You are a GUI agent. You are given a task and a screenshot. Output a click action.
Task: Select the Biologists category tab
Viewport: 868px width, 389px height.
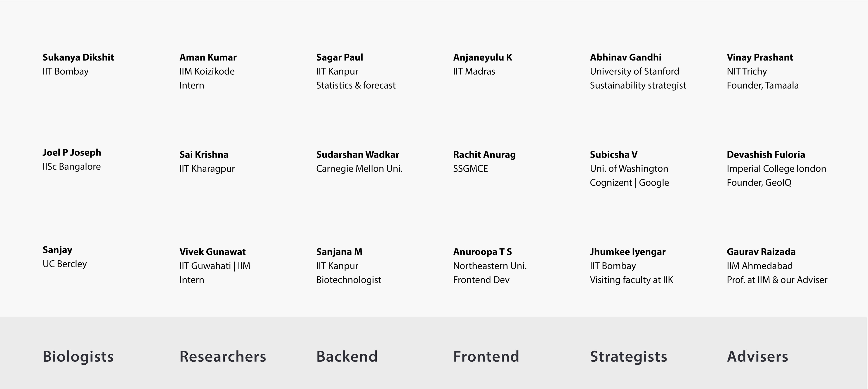(x=78, y=357)
